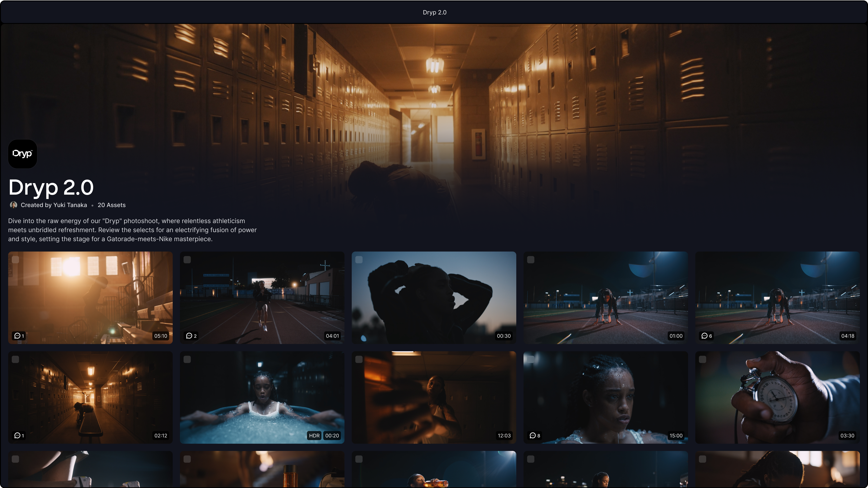Click the project description paragraph
Image resolution: width=868 pixels, height=488 pixels.
tap(132, 230)
